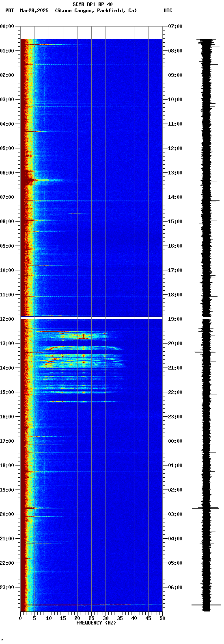This screenshot has width=224, height=644.
Task: Click the UTC time label '06:00'
Action: coord(175,587)
